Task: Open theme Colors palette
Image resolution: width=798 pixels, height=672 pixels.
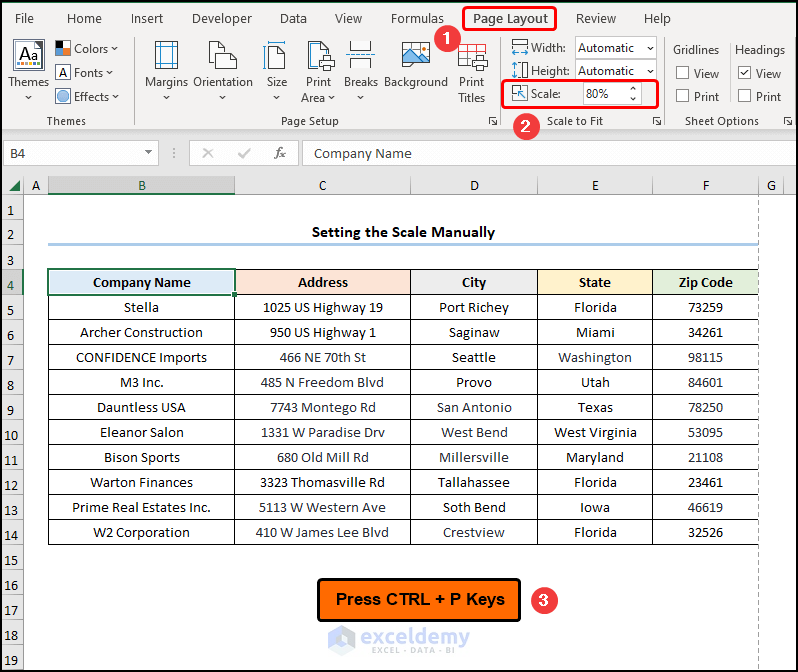Action: click(x=87, y=49)
